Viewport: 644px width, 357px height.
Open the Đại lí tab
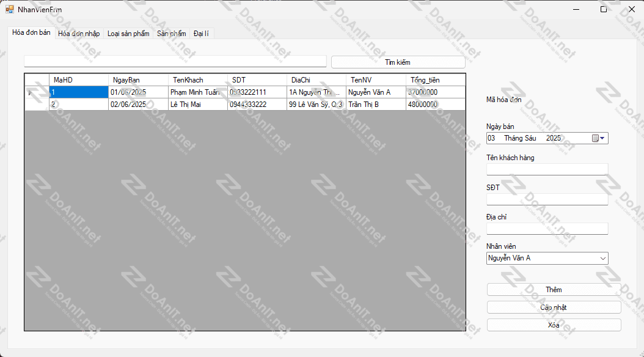pos(201,34)
